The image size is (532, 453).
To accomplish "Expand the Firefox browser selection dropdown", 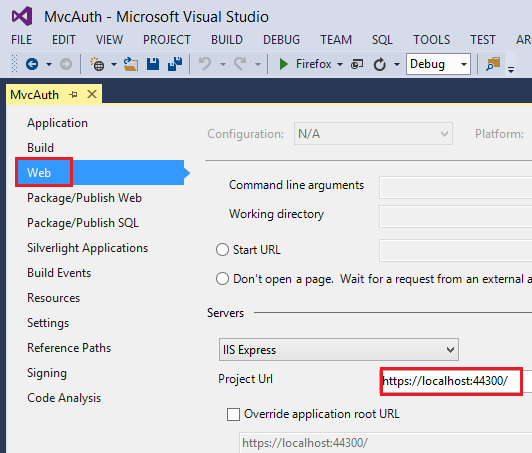I will (x=340, y=64).
